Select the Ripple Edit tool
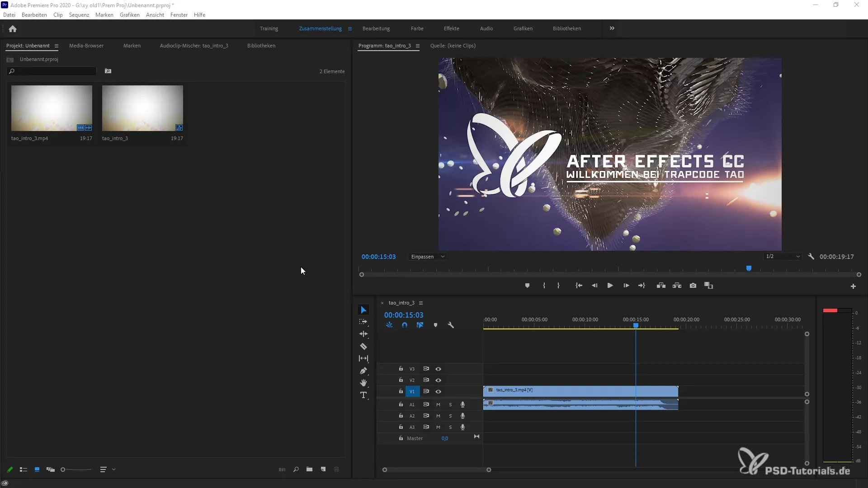This screenshot has height=488, width=868. click(x=363, y=334)
